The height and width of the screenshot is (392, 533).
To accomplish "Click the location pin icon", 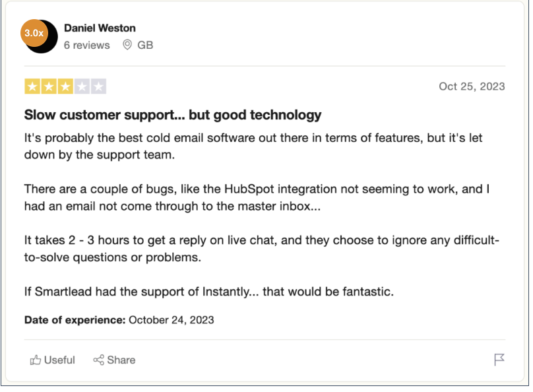I will 127,45.
